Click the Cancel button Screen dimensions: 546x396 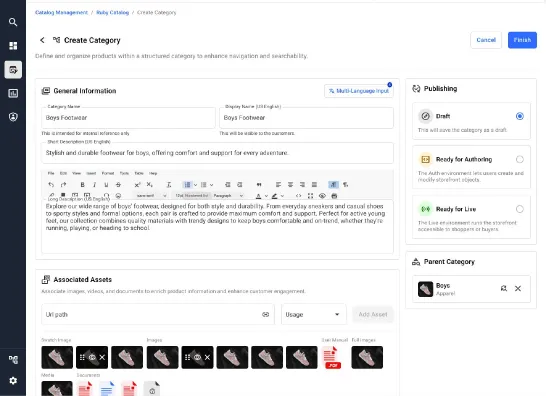[486, 40]
